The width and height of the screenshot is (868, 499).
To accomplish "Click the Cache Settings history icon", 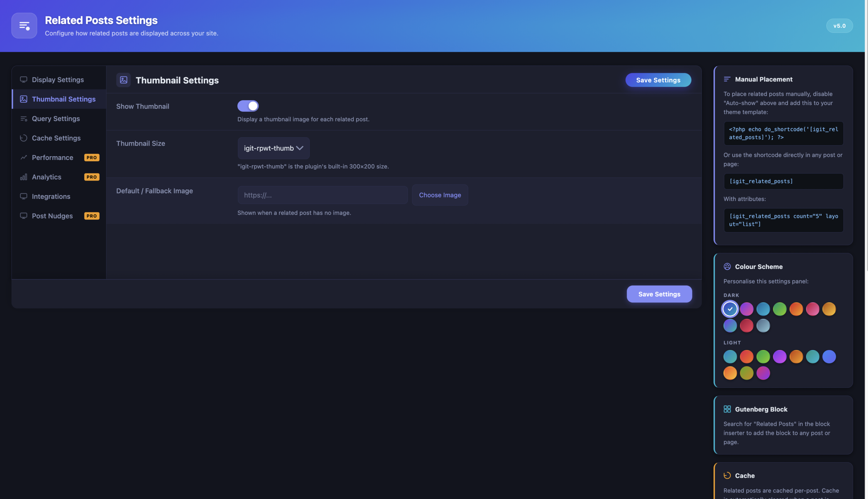I will [23, 138].
